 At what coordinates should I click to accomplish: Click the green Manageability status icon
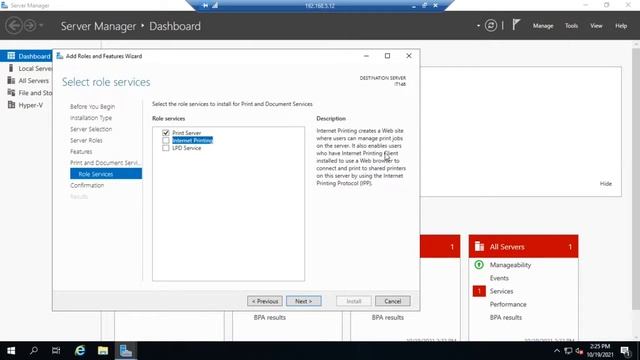coord(479,265)
